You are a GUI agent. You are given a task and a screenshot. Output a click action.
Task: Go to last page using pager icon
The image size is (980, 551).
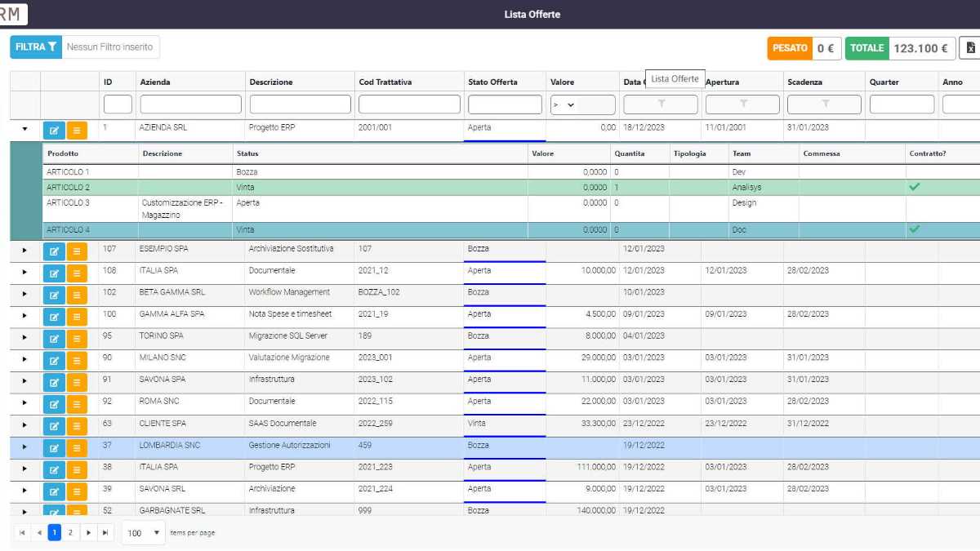pyautogui.click(x=105, y=533)
